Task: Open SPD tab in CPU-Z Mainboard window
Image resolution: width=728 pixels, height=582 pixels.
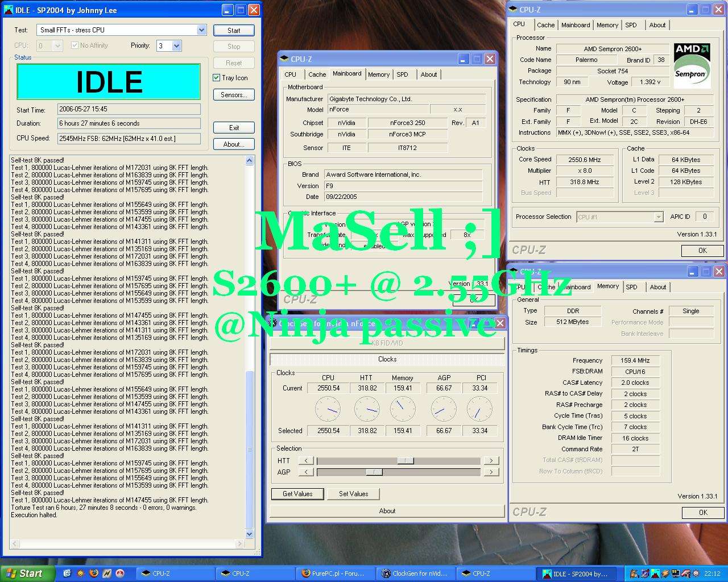Action: 403,74
